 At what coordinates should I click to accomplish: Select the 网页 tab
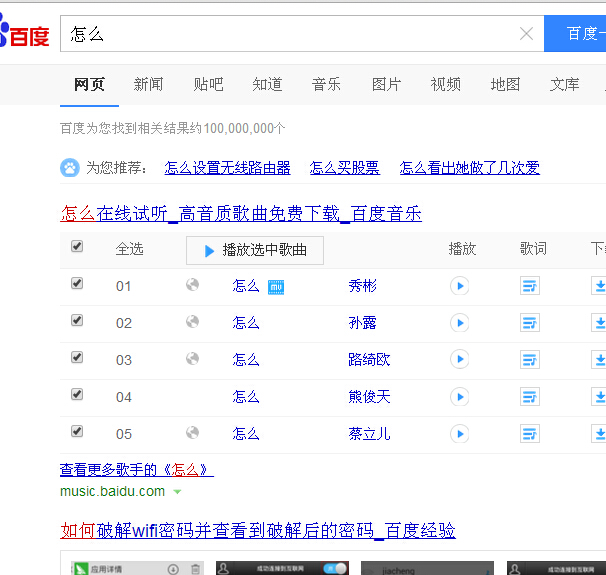[89, 84]
